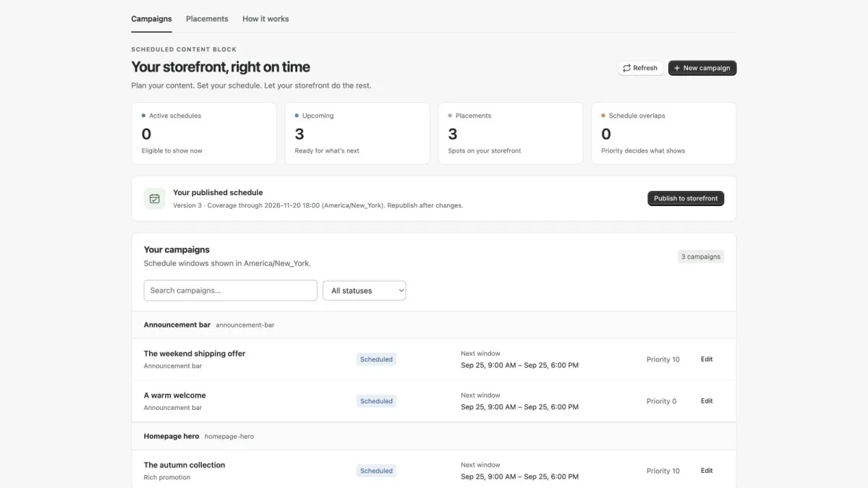This screenshot has height=488, width=868.
Task: Edit the A warm welcome campaign
Action: point(707,401)
